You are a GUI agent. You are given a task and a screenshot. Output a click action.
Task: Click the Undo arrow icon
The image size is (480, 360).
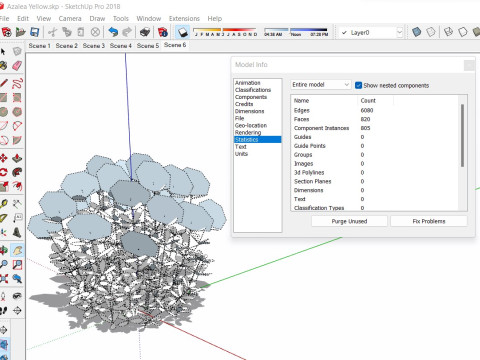(x=113, y=32)
